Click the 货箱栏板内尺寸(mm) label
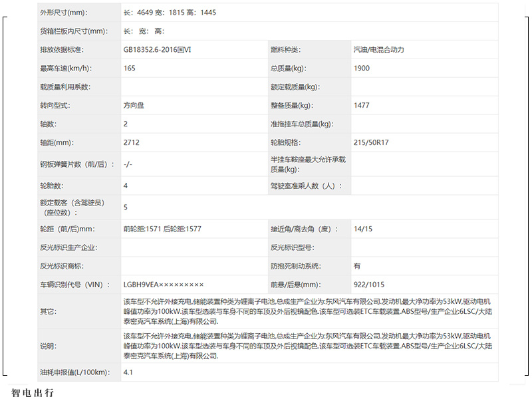The image size is (532, 399). (74, 31)
